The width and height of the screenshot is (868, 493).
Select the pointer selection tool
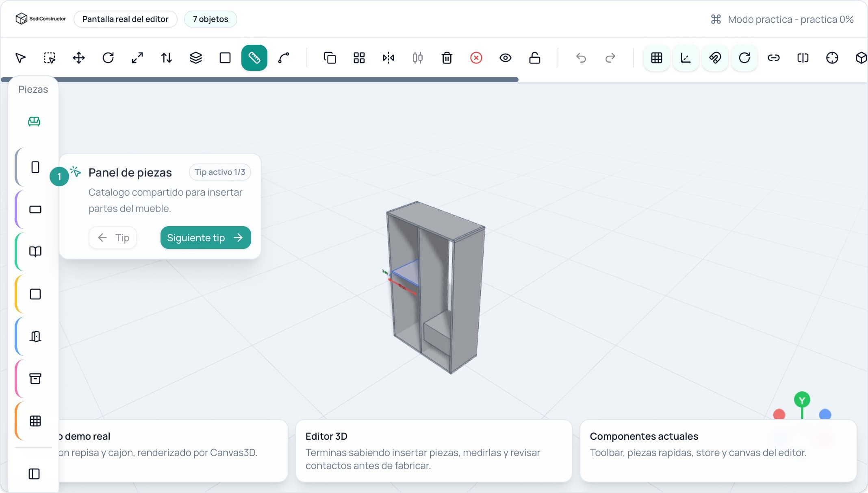click(x=20, y=58)
